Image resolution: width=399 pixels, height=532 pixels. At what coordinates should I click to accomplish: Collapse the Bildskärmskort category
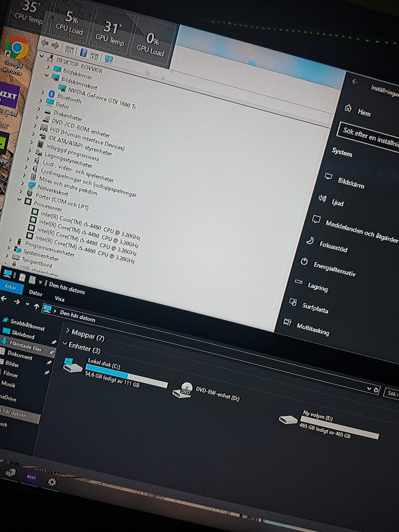click(47, 75)
